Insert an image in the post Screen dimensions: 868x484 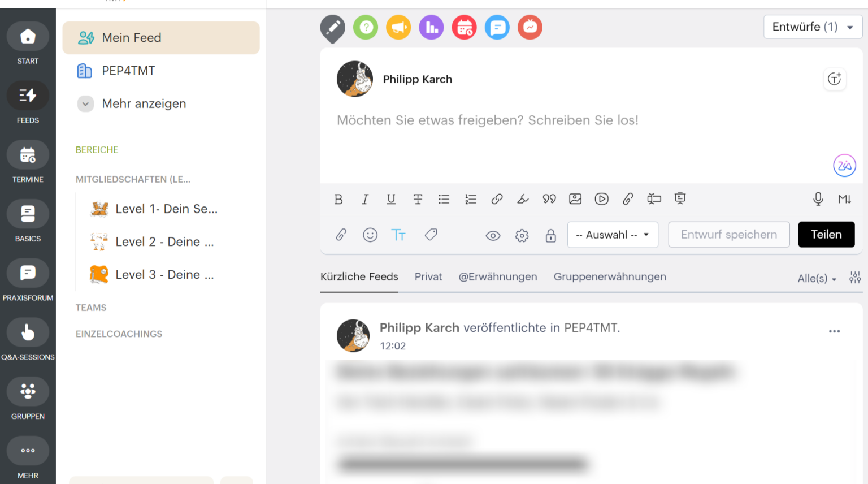coord(575,199)
